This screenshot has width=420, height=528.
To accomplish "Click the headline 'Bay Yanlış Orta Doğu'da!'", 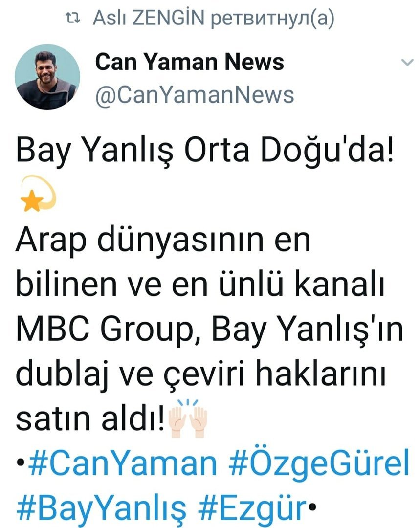I will (x=204, y=150).
